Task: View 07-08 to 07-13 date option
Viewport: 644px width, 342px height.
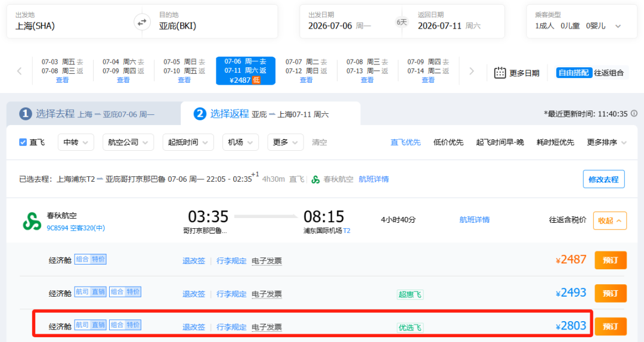Action: point(367,71)
